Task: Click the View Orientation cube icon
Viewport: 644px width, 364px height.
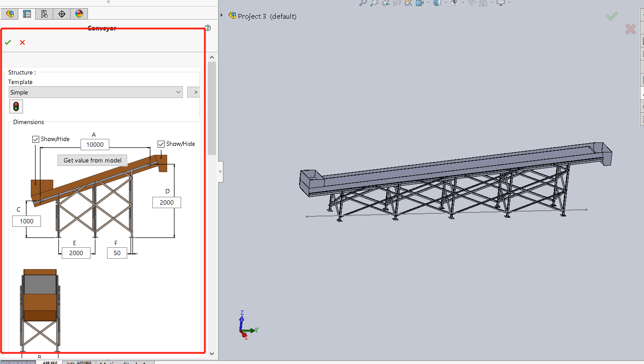Action: [x=420, y=3]
